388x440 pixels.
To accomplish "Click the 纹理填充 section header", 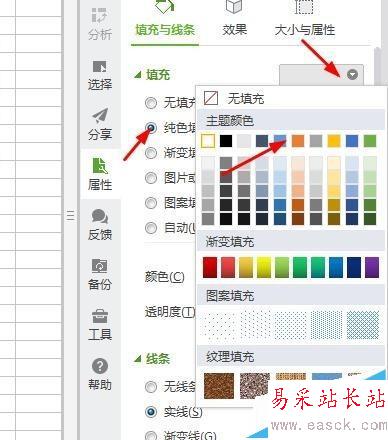I will (291, 357).
